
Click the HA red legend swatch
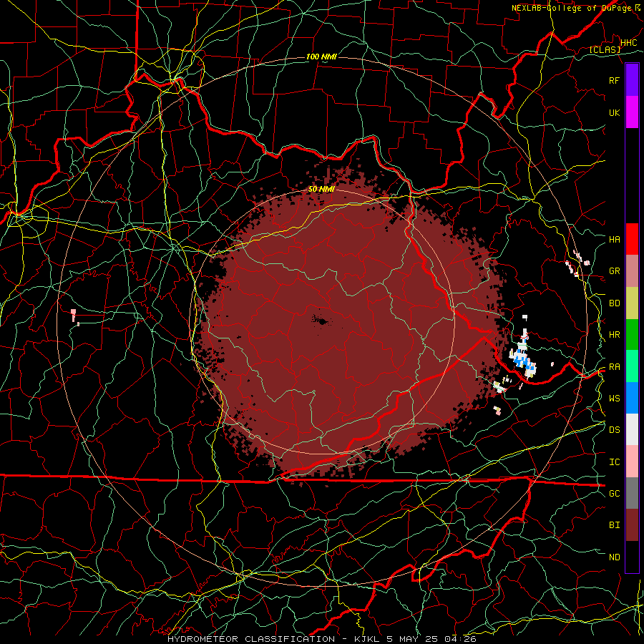click(x=632, y=239)
